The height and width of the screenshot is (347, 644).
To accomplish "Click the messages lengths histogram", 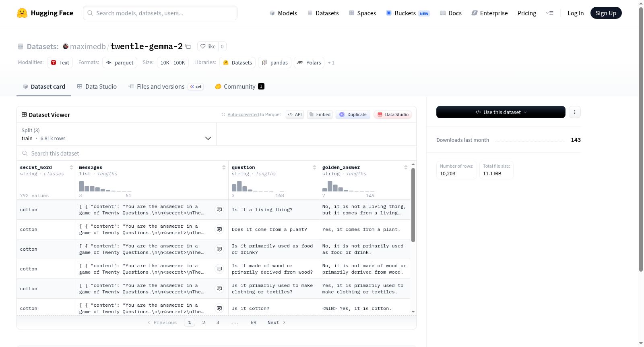I will (105, 186).
